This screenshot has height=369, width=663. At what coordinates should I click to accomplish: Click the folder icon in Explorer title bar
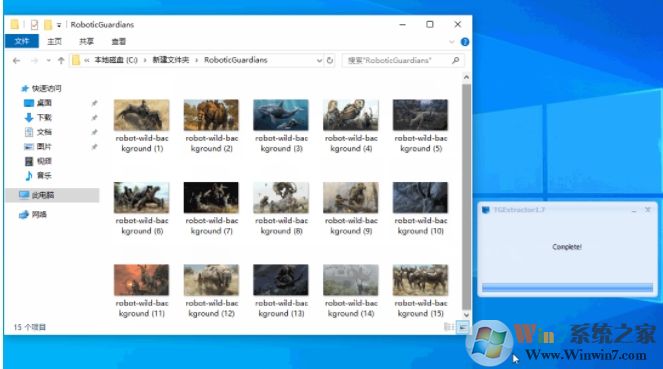[x=15, y=25]
